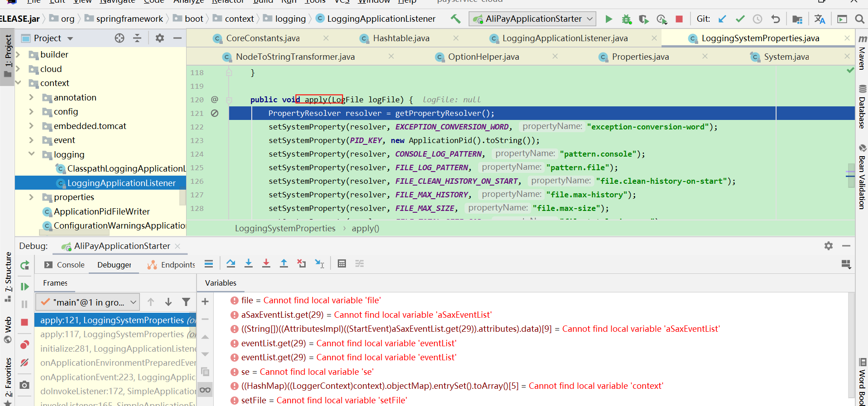Screen dimensions: 868x406
Task: Hide the Project tool window
Action: click(177, 38)
